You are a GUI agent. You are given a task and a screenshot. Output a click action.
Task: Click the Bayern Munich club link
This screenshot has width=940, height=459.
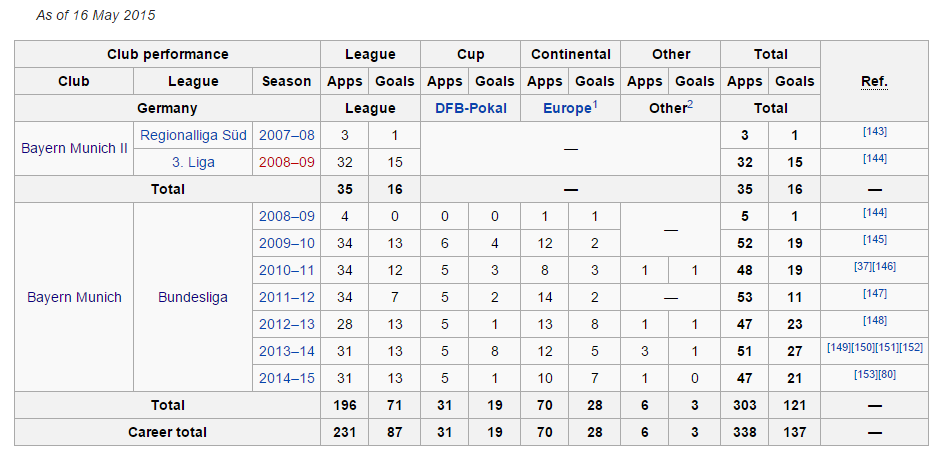point(74,297)
